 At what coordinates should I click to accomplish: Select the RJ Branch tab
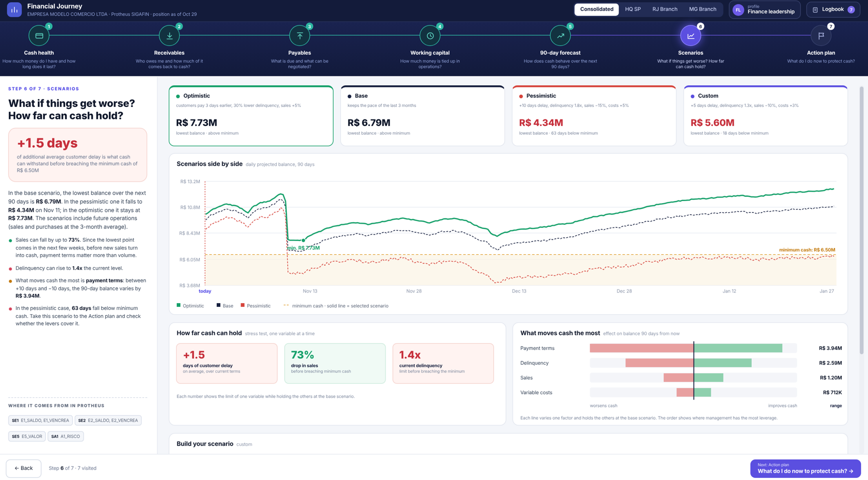pos(665,9)
